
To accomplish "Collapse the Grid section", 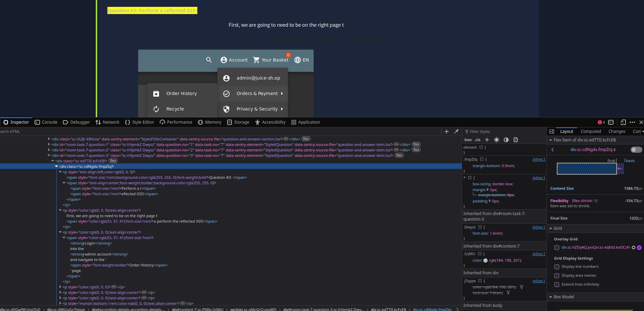I will click(x=551, y=228).
